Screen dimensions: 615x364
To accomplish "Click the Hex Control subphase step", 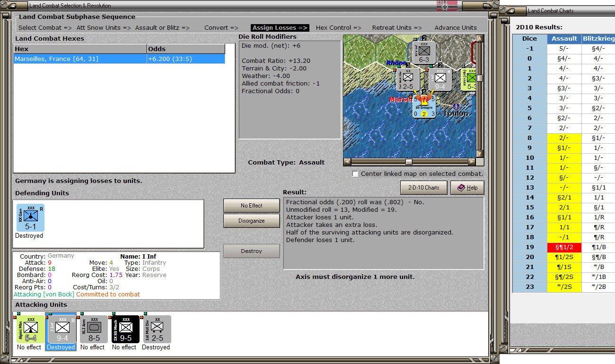I will [338, 28].
